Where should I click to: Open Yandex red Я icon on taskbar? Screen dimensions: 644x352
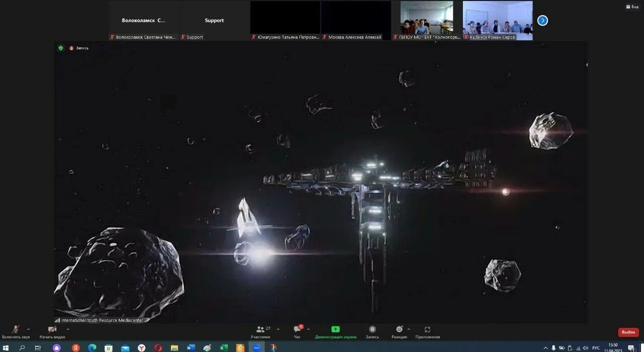tap(75, 347)
